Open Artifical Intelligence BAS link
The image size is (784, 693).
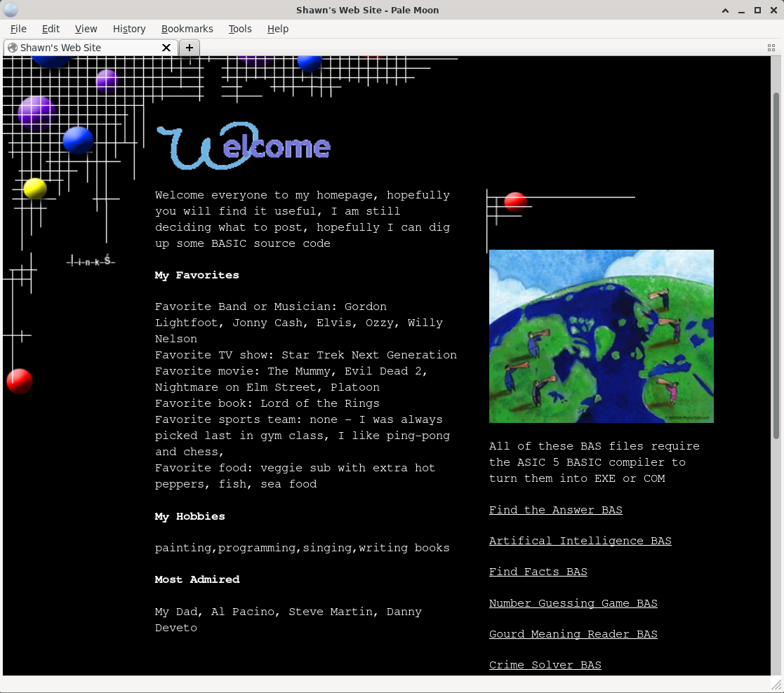[x=580, y=541]
